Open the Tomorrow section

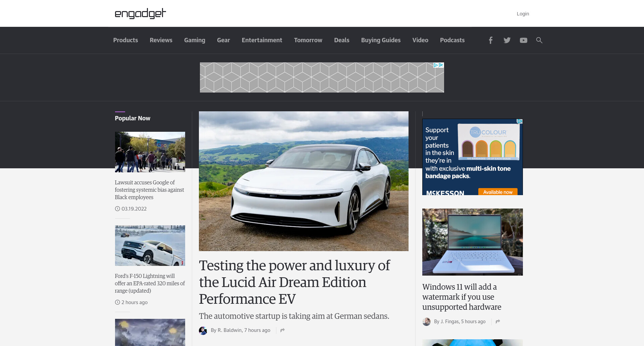(308, 40)
